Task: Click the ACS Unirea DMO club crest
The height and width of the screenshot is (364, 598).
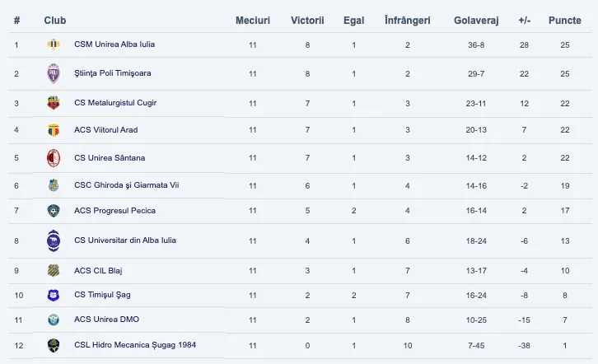Action: (x=54, y=320)
